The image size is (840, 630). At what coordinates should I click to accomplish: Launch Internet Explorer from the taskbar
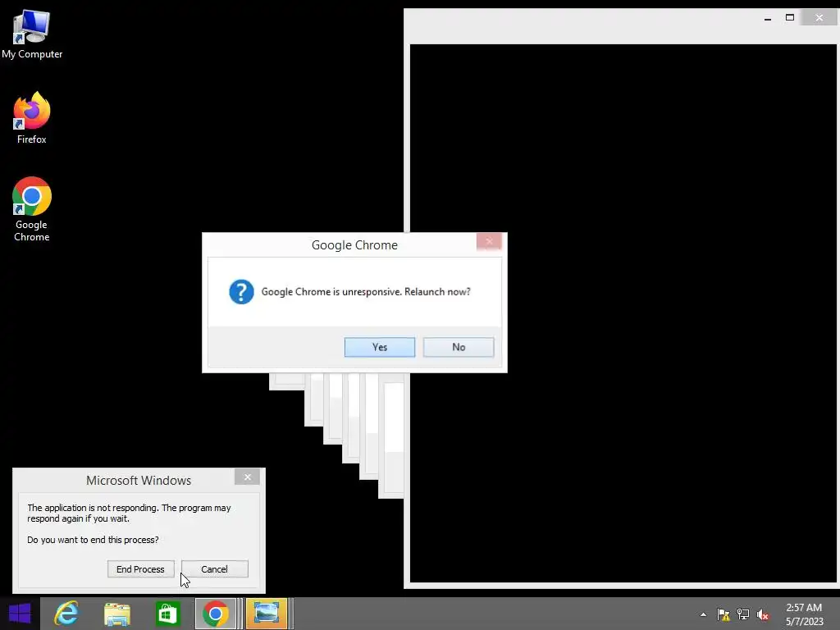coord(66,614)
